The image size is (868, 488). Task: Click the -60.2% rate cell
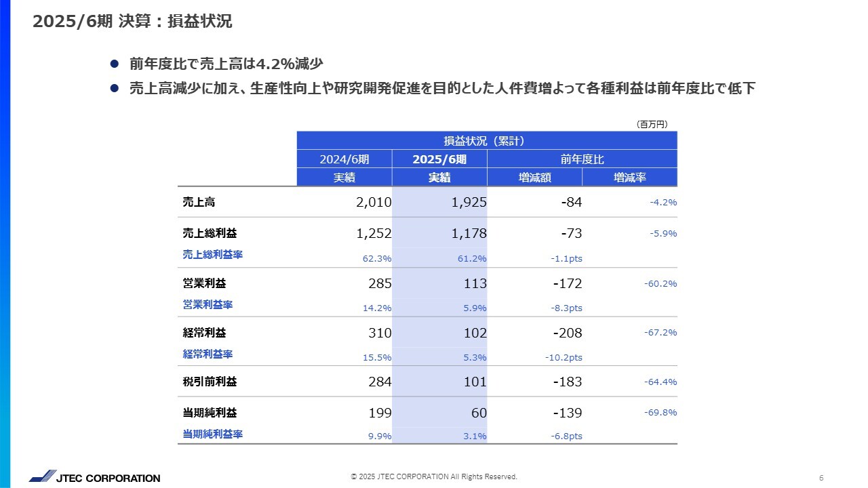click(660, 283)
